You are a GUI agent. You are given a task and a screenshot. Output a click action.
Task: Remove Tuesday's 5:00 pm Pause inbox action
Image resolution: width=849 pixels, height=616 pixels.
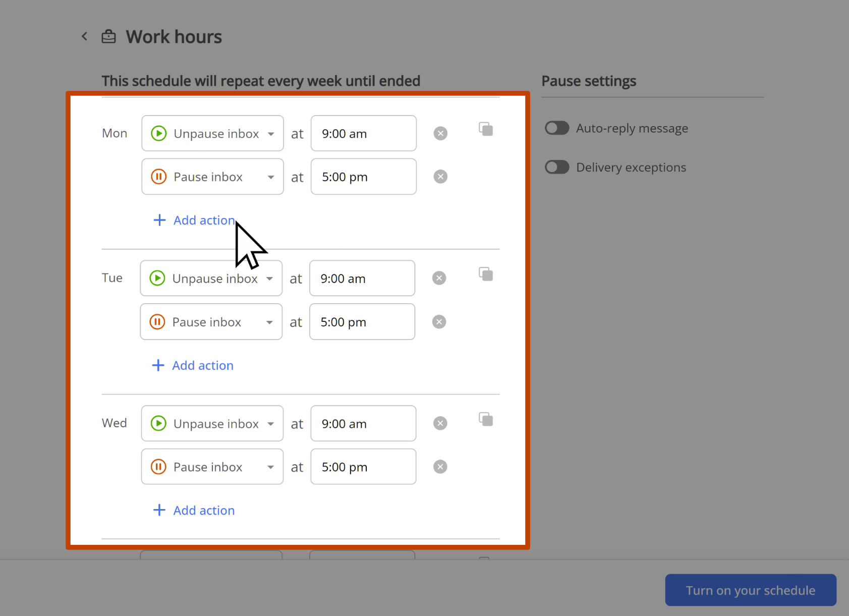[439, 322]
